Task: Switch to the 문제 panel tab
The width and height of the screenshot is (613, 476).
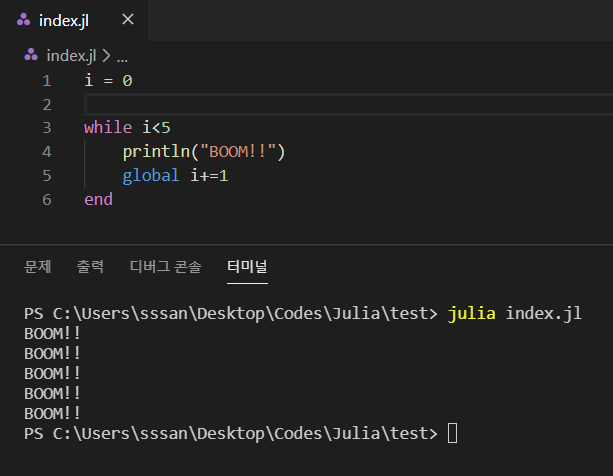Action: 38,267
